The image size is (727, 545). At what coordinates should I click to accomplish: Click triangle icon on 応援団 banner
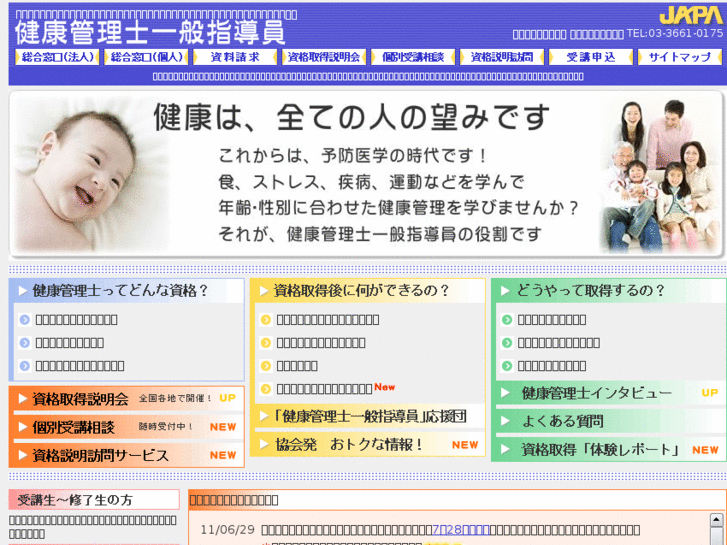264,417
